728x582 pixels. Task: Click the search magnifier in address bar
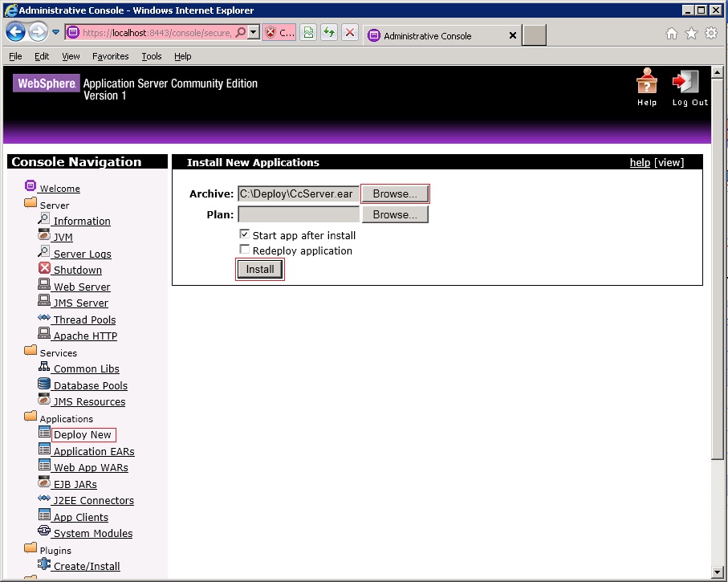(241, 33)
